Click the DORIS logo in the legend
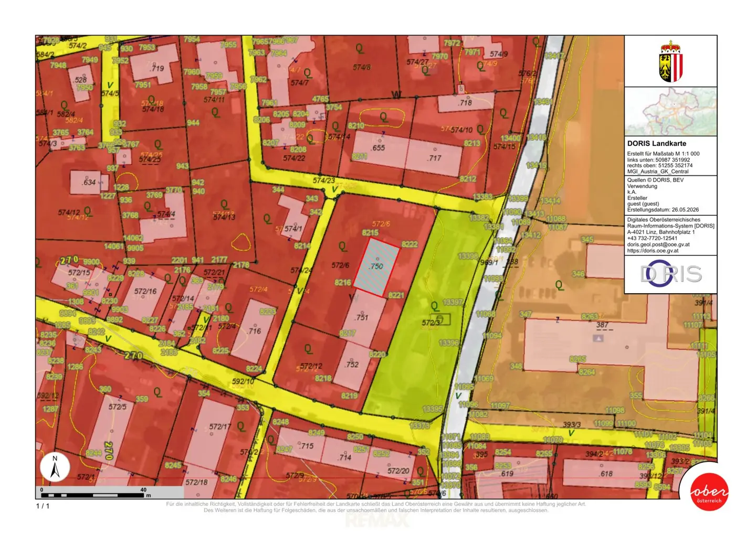Viewport: 756px width, 534px height. pos(670,274)
